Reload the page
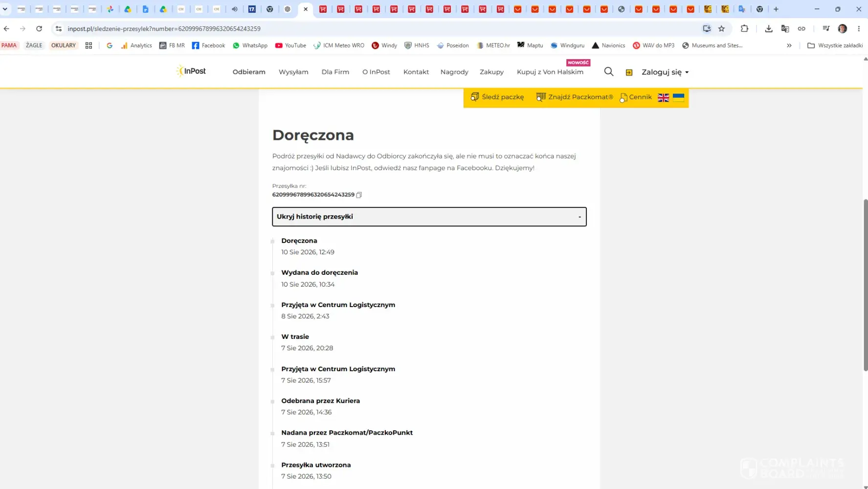This screenshot has width=868, height=489. [x=39, y=29]
